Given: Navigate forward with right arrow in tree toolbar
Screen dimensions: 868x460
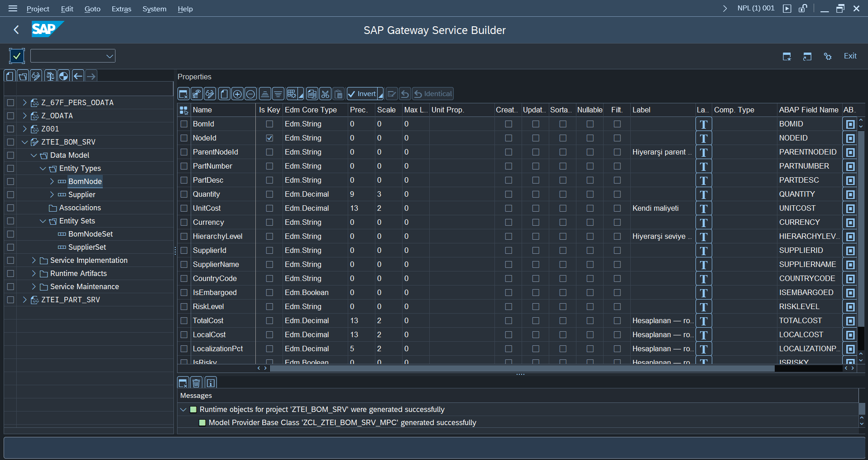Looking at the screenshot, I should coord(91,76).
